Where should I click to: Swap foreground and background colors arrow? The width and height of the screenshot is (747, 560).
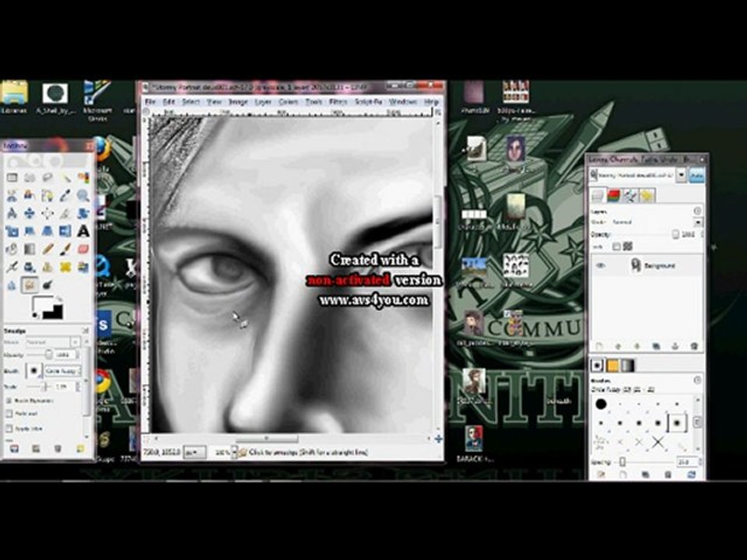point(59,299)
